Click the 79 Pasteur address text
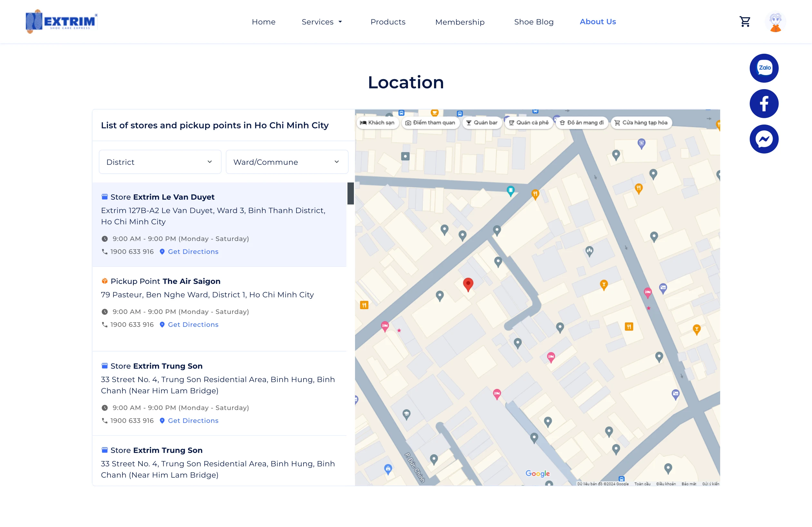The height and width of the screenshot is (527, 812). [x=208, y=295]
